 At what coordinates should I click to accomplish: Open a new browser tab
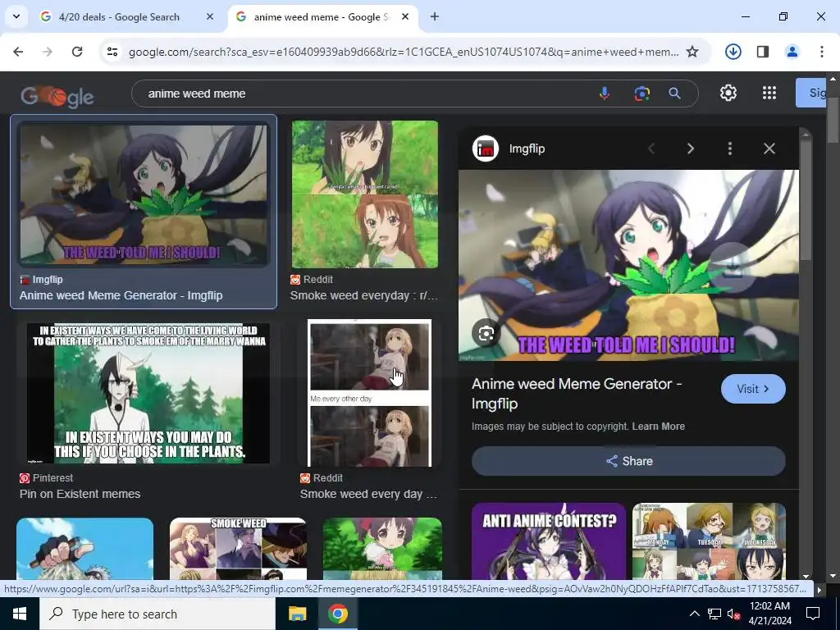pos(435,16)
